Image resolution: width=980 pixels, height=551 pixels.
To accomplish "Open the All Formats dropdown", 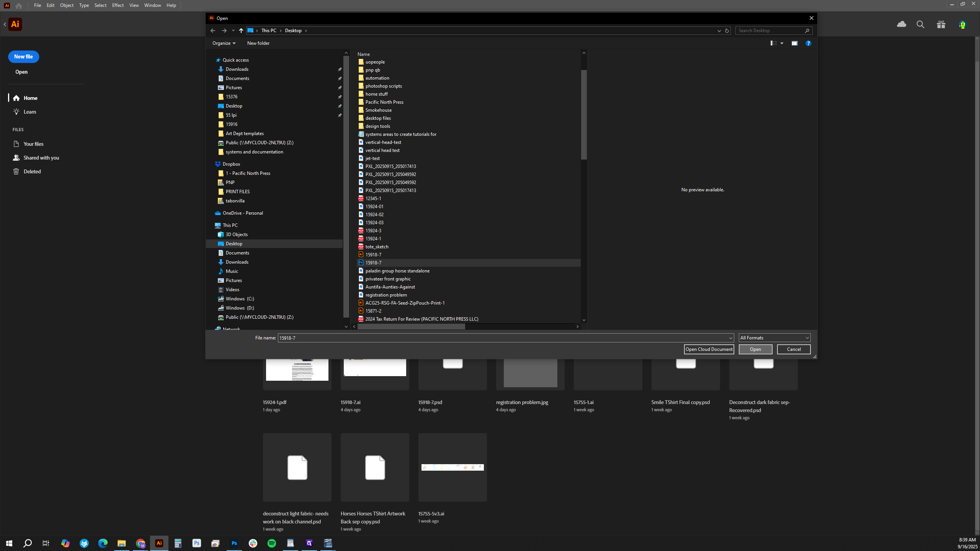I will [x=774, y=338].
